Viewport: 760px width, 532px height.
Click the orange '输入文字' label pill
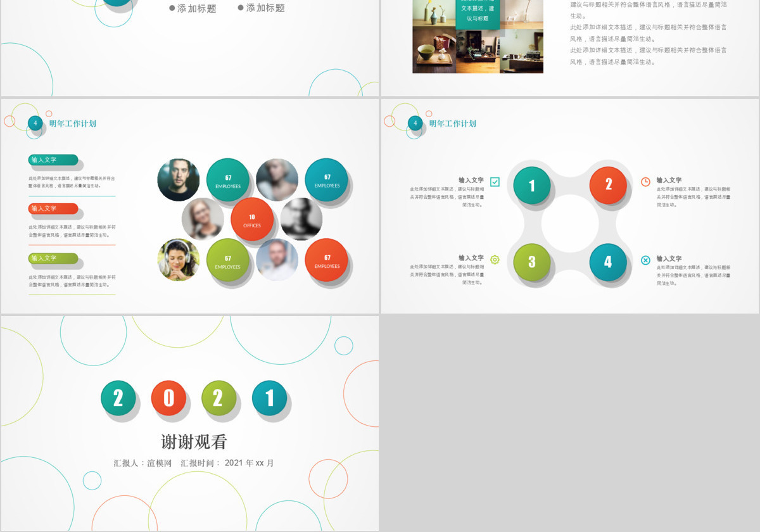53,208
